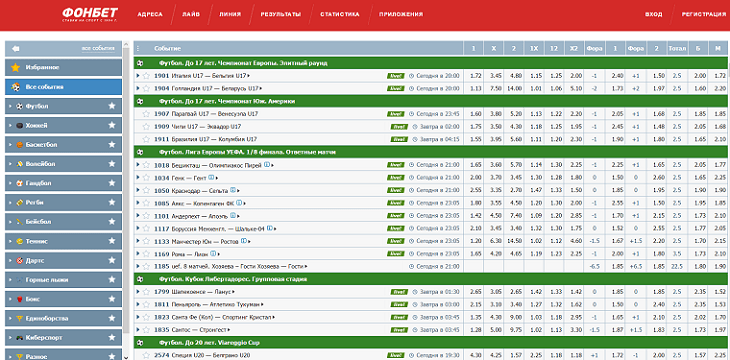Click the sidebar scrollbar down arrow

tap(126, 357)
